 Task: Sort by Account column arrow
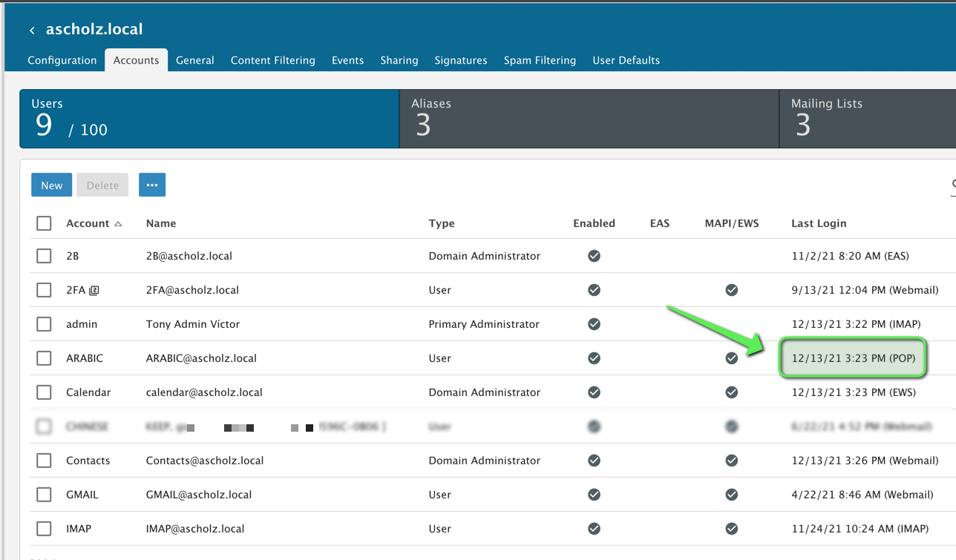[x=118, y=224]
